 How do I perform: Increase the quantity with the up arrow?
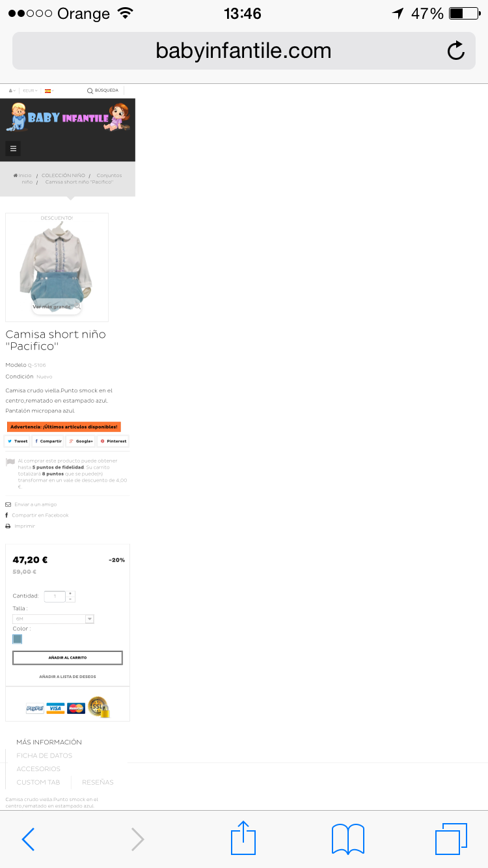(70, 593)
